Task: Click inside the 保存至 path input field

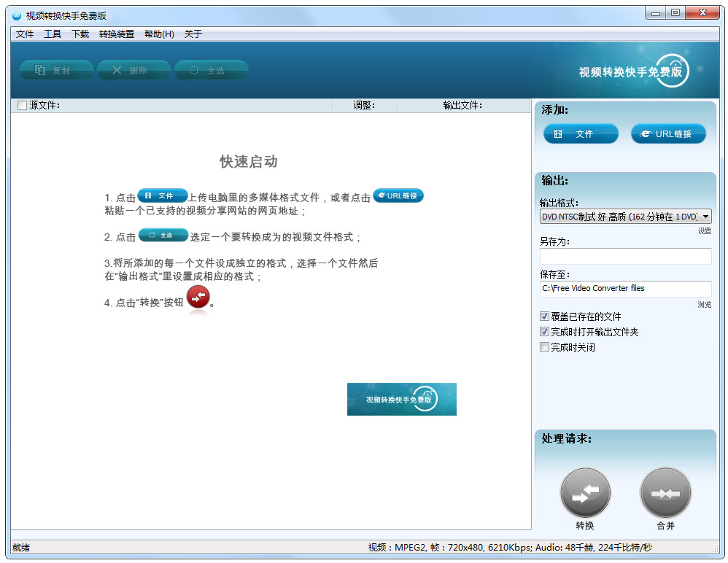Action: point(627,288)
